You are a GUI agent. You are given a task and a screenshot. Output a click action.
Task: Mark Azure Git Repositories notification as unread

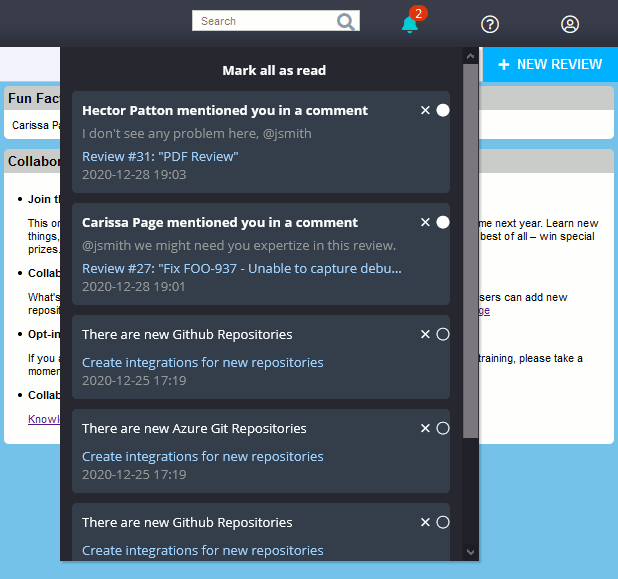(x=443, y=429)
